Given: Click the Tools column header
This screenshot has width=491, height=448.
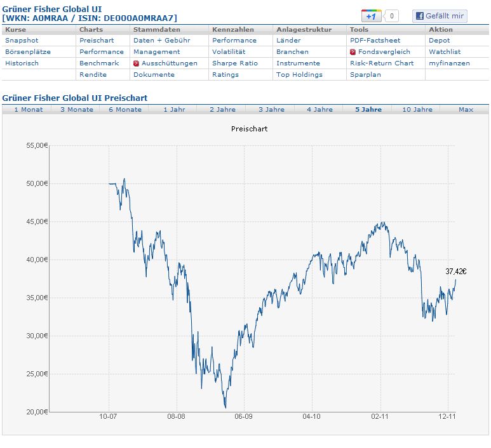Looking at the screenshot, I should tap(359, 29).
